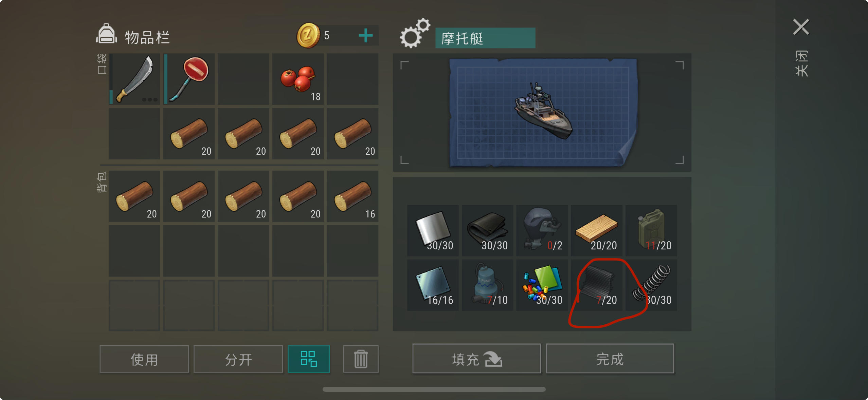Click the 分开 (Split) button

238,359
